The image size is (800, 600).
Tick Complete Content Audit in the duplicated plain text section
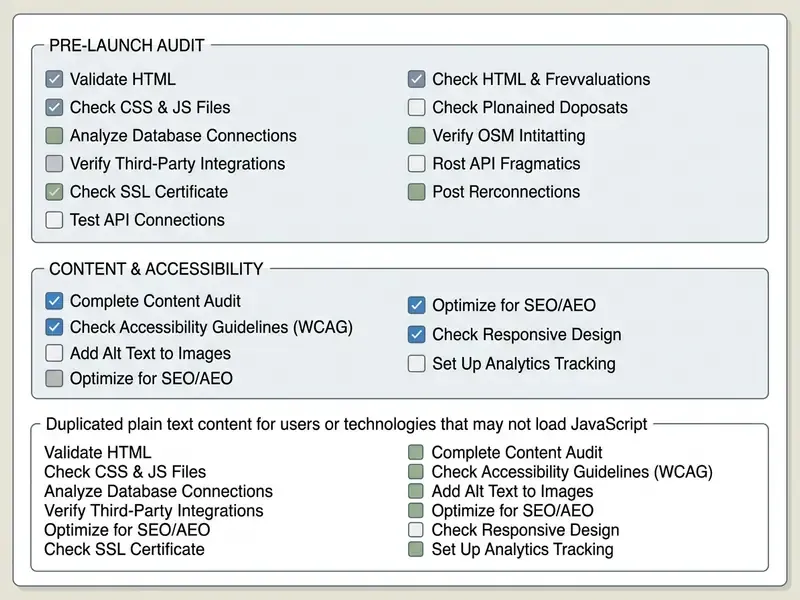pos(416,452)
